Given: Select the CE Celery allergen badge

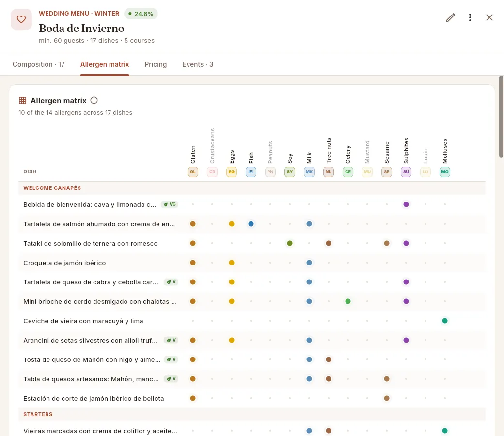Looking at the screenshot, I should (x=348, y=172).
